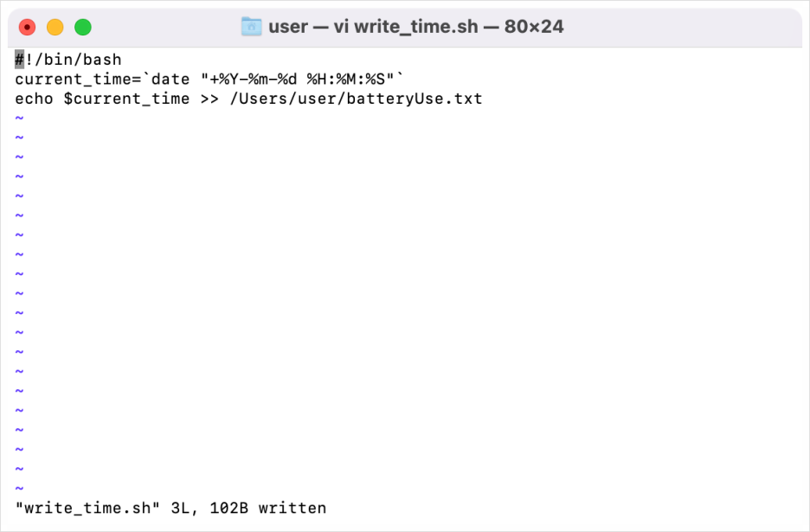Click the home folder icon in title bar
Screen dimensions: 810x532
point(252,26)
